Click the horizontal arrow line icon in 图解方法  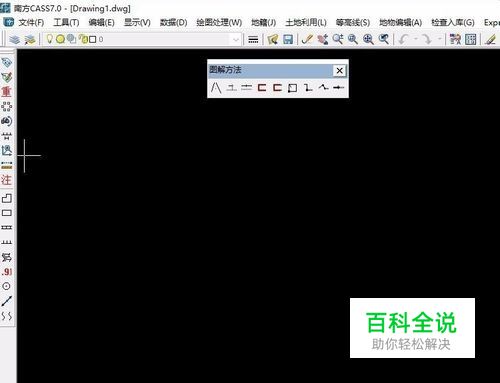click(338, 88)
